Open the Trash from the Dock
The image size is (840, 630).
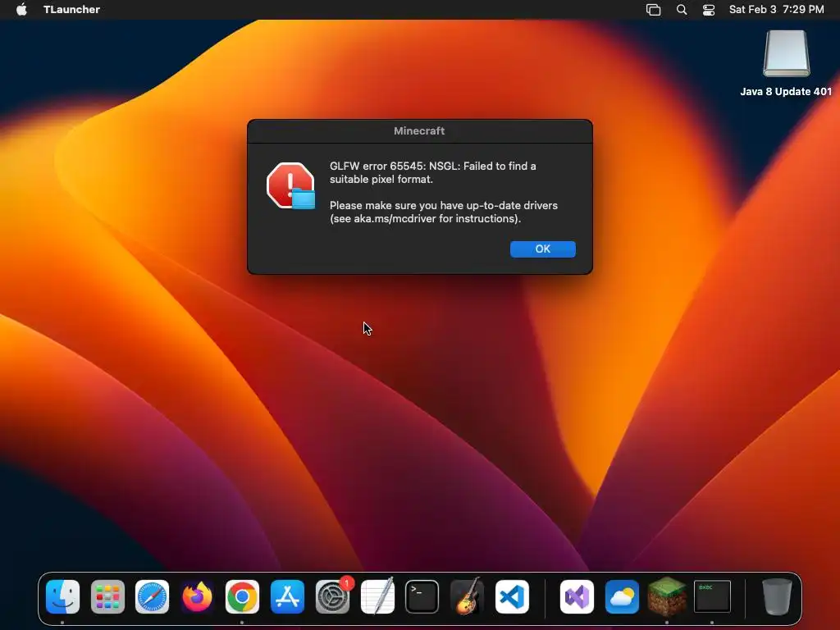click(777, 597)
